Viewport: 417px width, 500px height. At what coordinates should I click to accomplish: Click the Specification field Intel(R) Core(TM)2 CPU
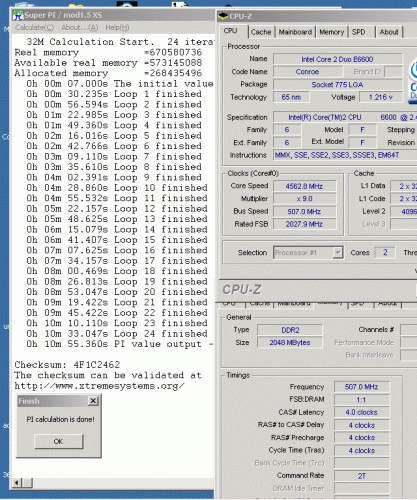[x=345, y=117]
